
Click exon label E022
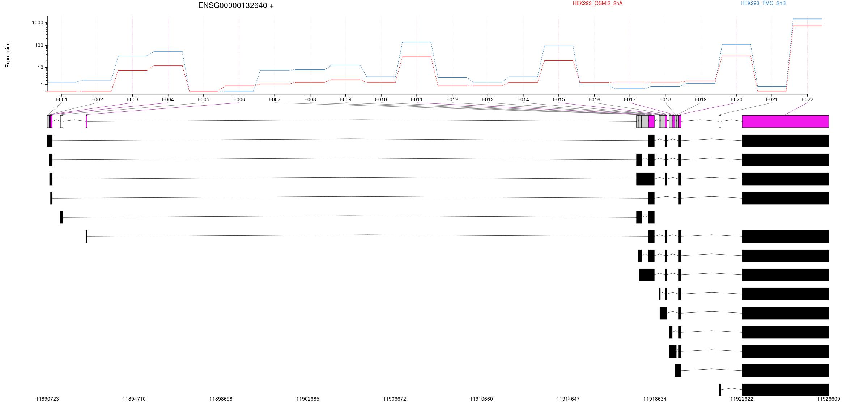(807, 99)
